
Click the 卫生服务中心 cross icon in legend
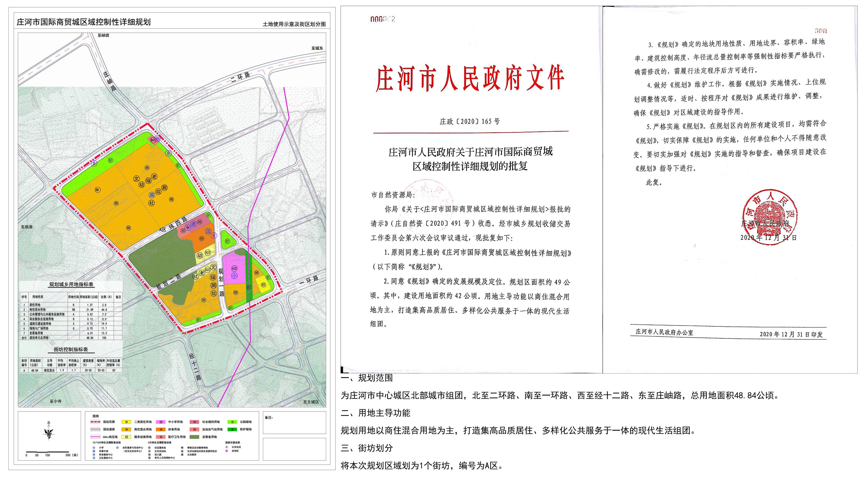[94, 458]
